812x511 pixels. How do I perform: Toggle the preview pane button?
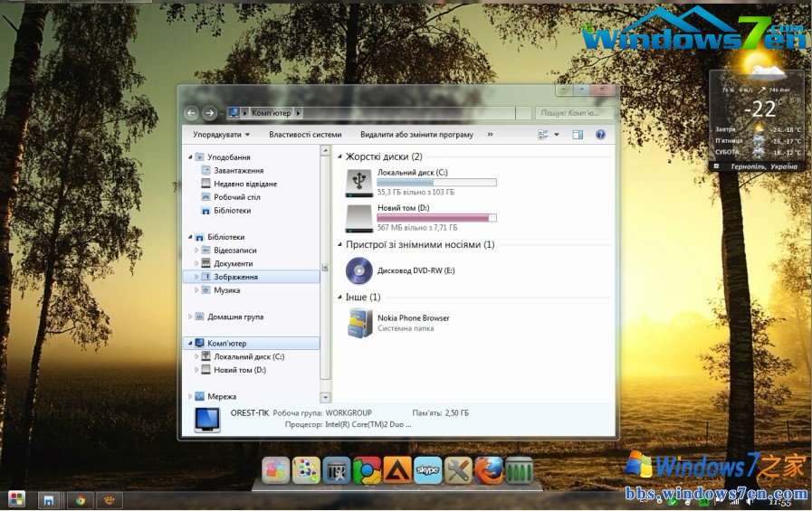click(x=577, y=135)
